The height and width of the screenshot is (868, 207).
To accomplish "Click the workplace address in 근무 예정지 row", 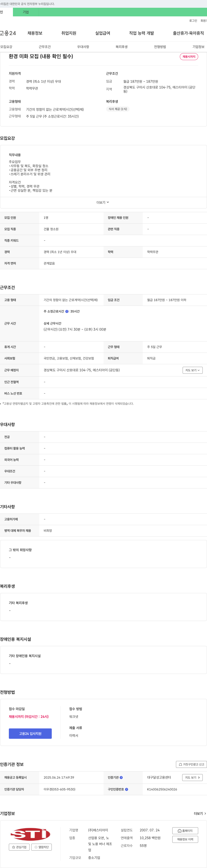I will coord(82,370).
